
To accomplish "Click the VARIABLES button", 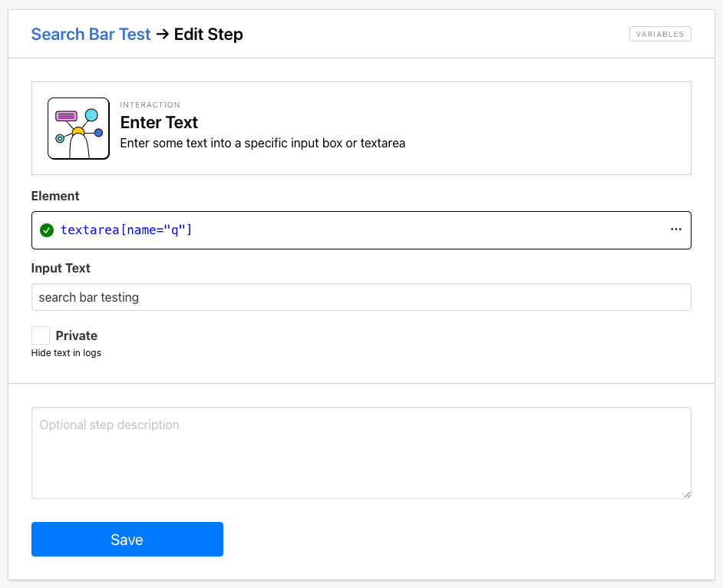I will 659,34.
